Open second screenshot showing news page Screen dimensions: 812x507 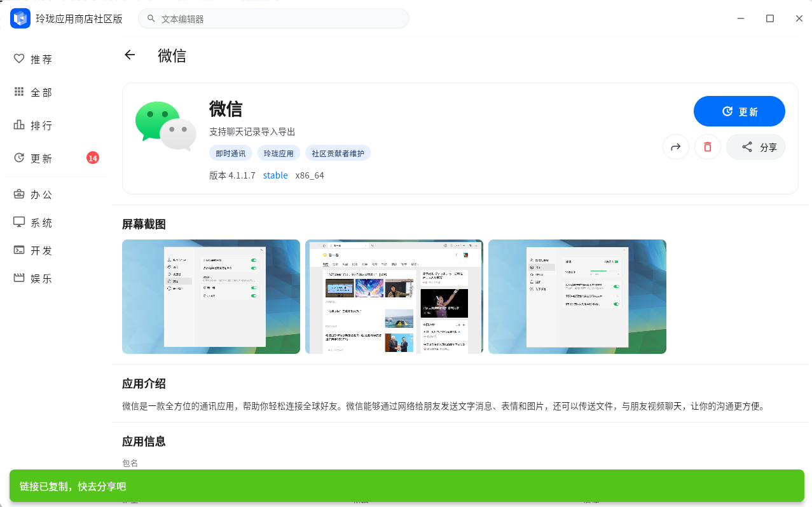394,297
